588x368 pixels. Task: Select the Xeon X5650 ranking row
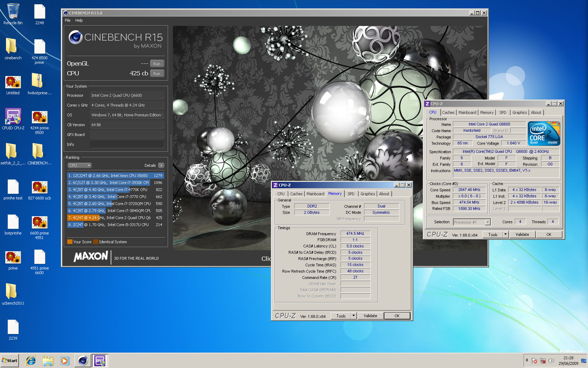pos(115,176)
